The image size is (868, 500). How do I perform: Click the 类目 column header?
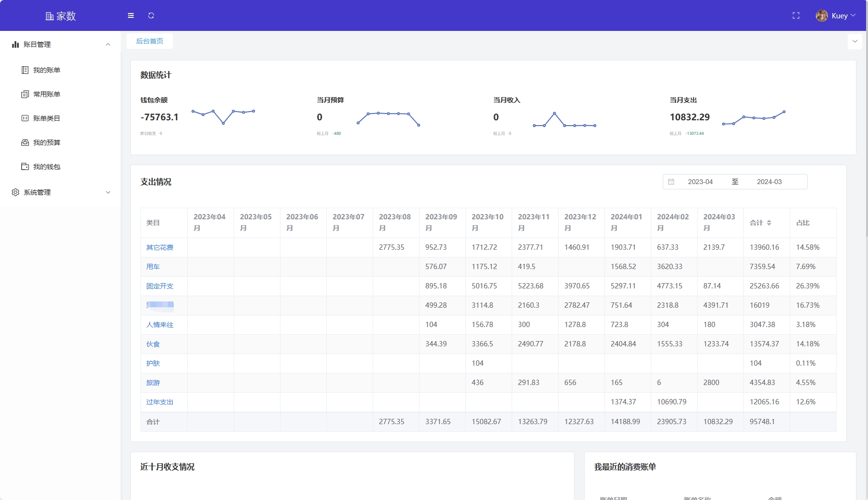[x=164, y=223]
